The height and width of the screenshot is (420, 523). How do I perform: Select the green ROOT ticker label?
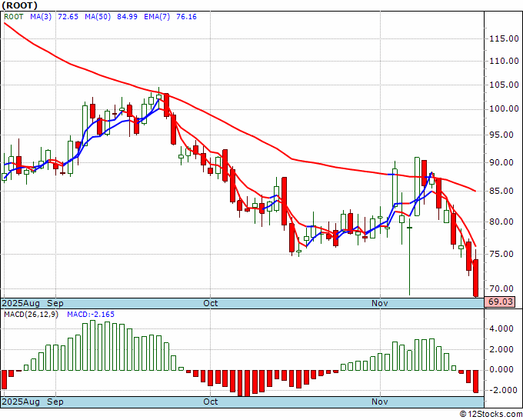[14, 17]
